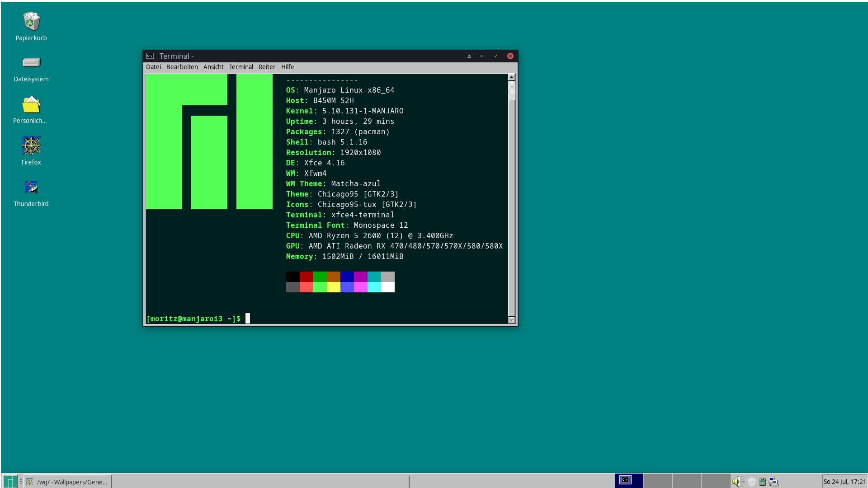Open the Reiter menu
Screen dimensions: 868x488
coord(267,67)
